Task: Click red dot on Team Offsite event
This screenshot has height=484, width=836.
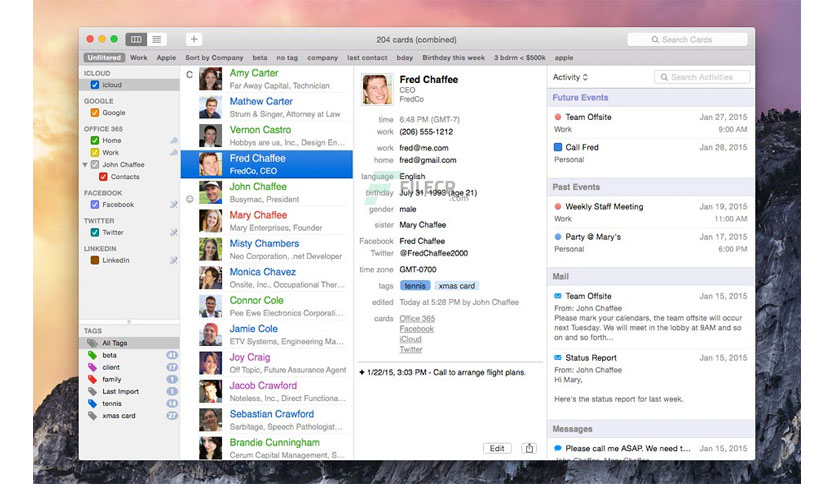Action: coord(558,117)
